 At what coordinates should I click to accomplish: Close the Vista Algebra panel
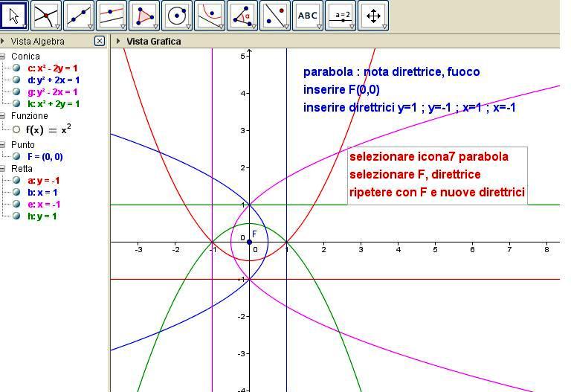coord(100,41)
